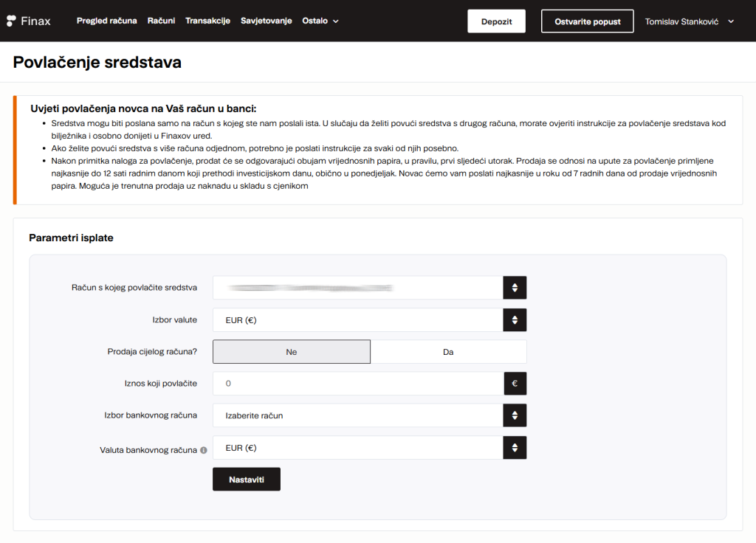756x543 pixels.
Task: Click the chevron next to Tomislav Stanković
Action: click(731, 21)
